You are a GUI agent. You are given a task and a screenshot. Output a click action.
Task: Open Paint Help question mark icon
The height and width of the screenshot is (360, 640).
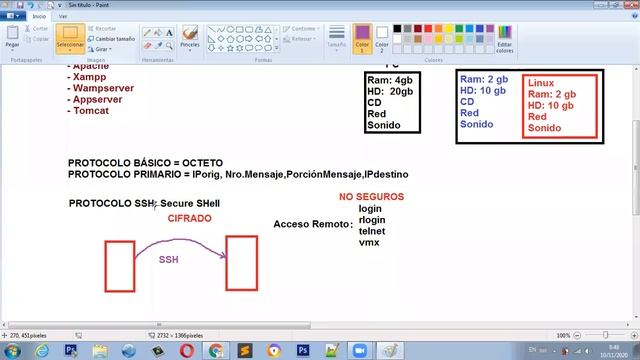[635, 16]
